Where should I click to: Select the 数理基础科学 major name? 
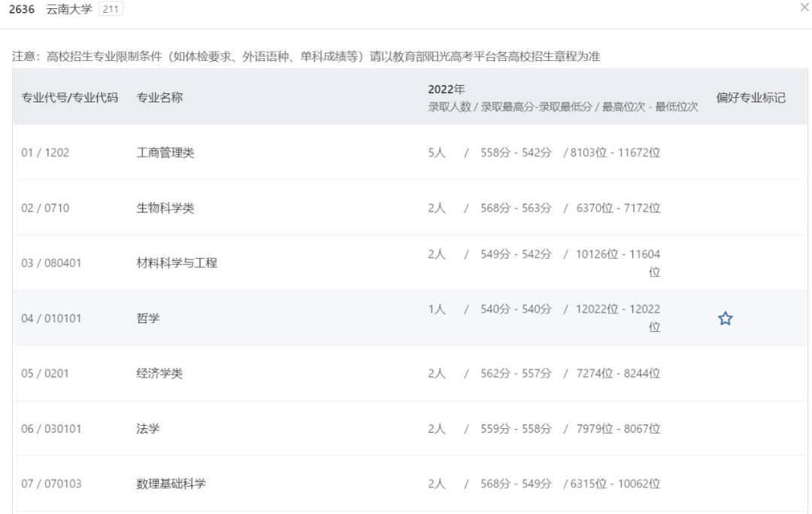click(x=171, y=483)
